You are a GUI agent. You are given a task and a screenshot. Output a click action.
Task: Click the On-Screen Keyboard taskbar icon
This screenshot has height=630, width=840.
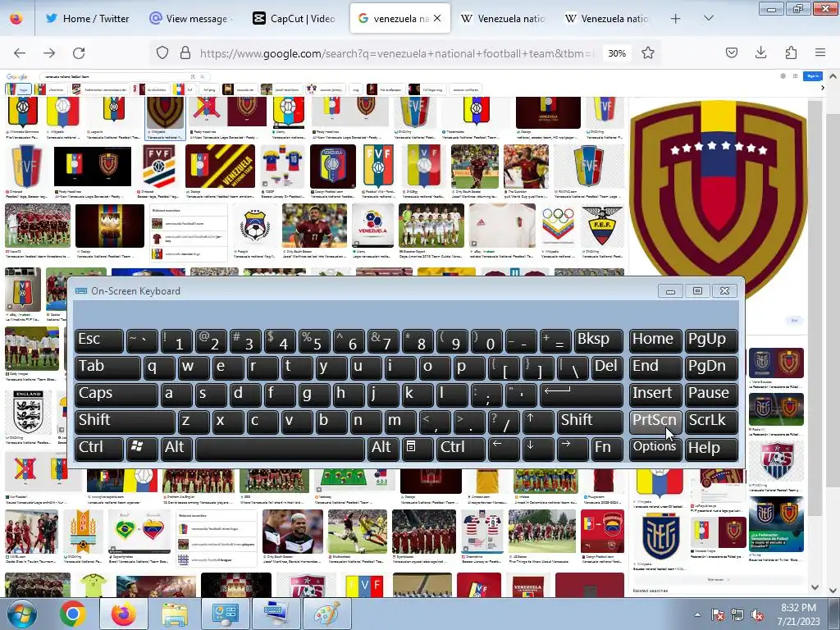click(276, 614)
